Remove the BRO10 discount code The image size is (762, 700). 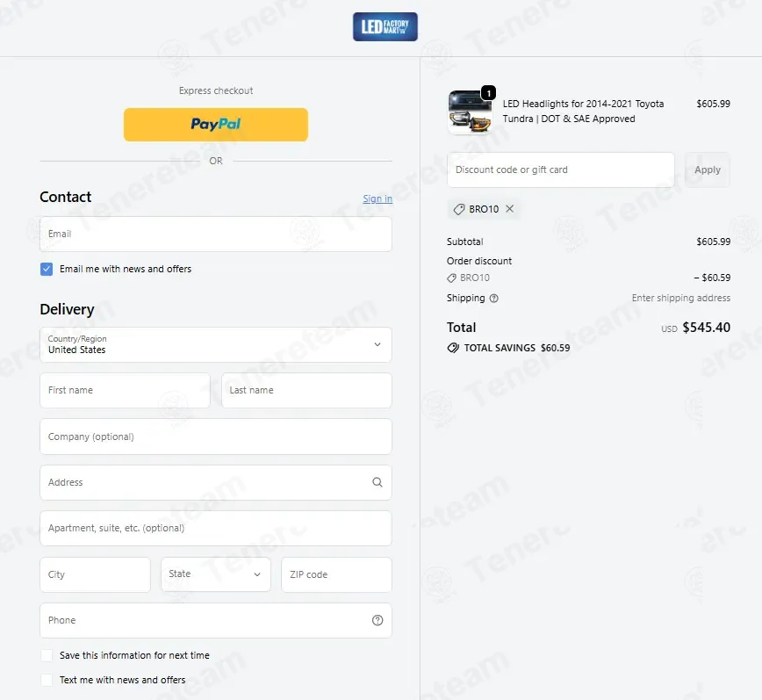click(509, 208)
